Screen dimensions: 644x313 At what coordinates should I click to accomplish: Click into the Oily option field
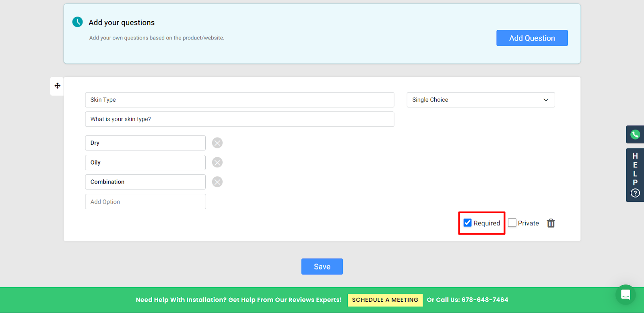click(x=145, y=163)
